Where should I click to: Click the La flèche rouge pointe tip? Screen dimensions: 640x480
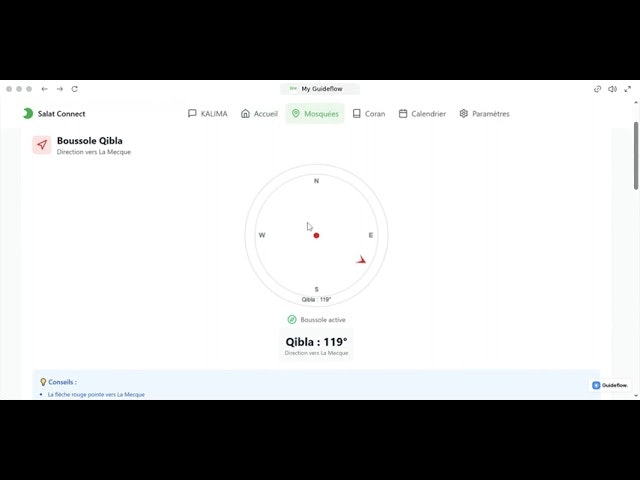coord(96,394)
